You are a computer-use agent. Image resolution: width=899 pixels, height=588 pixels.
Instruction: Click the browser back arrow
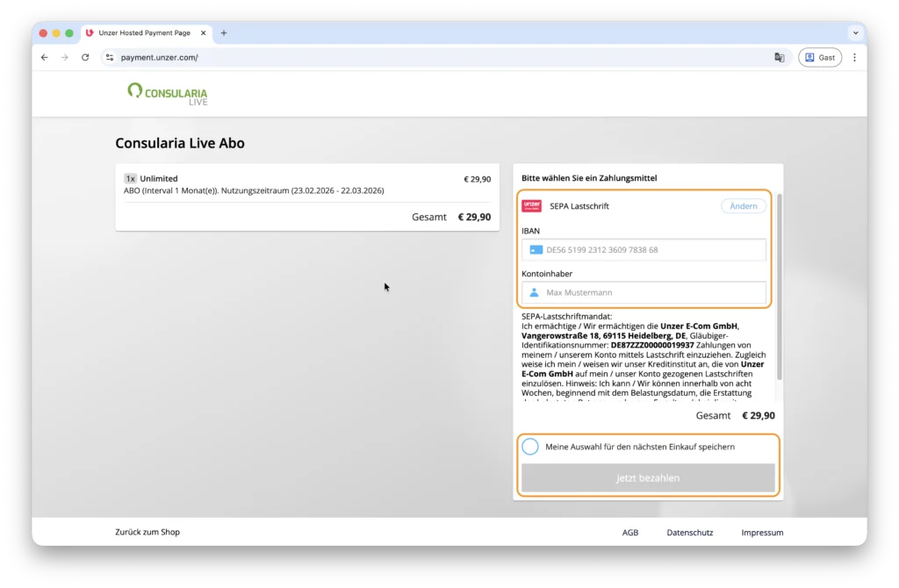click(45, 57)
